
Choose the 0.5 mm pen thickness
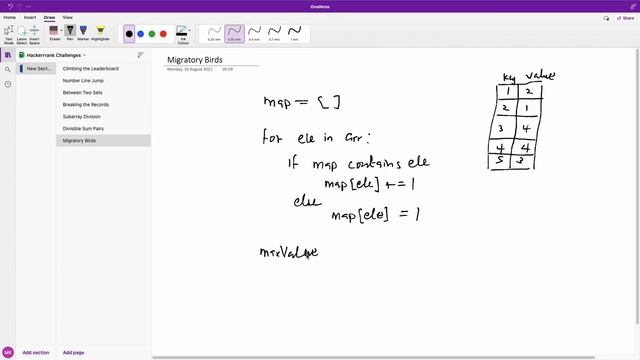(x=254, y=33)
